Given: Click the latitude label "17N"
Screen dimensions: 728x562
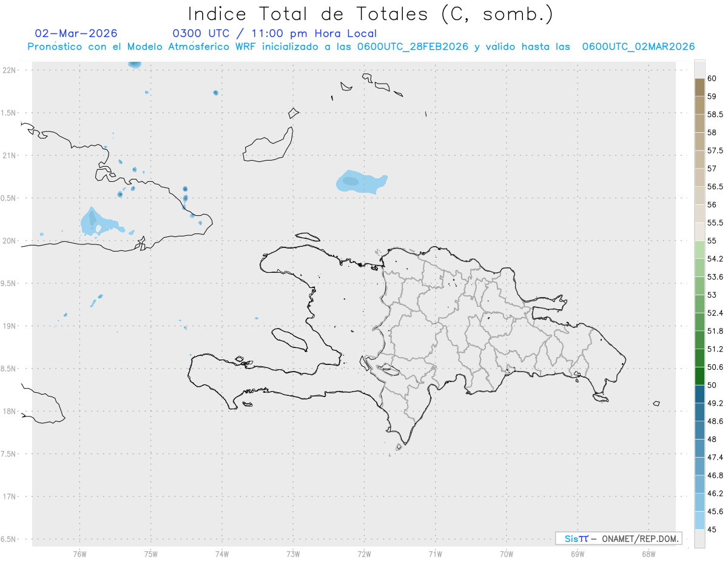Looking at the screenshot, I should [9, 497].
